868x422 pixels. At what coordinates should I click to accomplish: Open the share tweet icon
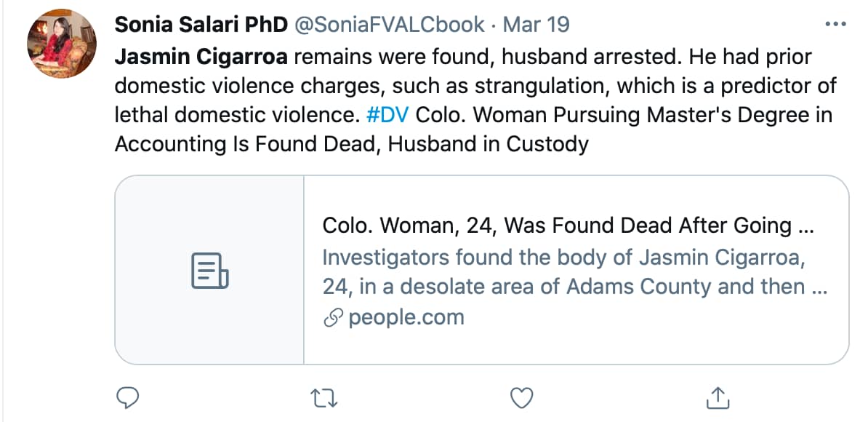tap(718, 397)
